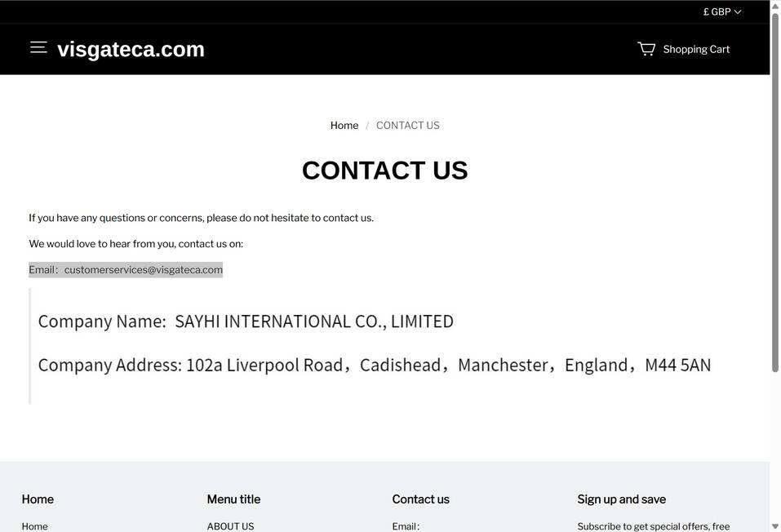Select CONTACT US breadcrumb item
The width and height of the screenshot is (781, 532).
pyautogui.click(x=407, y=126)
